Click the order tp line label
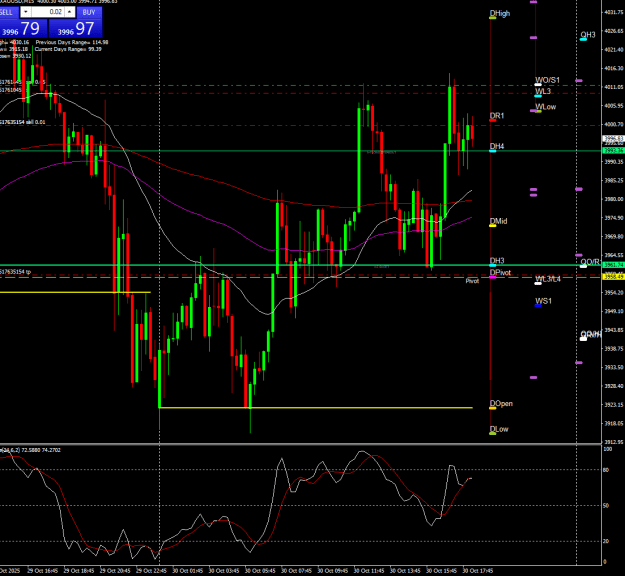 point(16,272)
